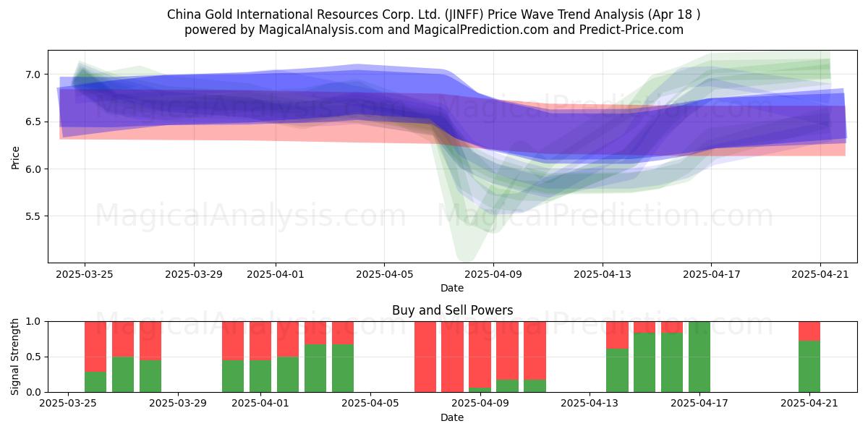Click the 7.0 tick on the price axis
Viewport: 868px width, 434px height.
[33, 75]
